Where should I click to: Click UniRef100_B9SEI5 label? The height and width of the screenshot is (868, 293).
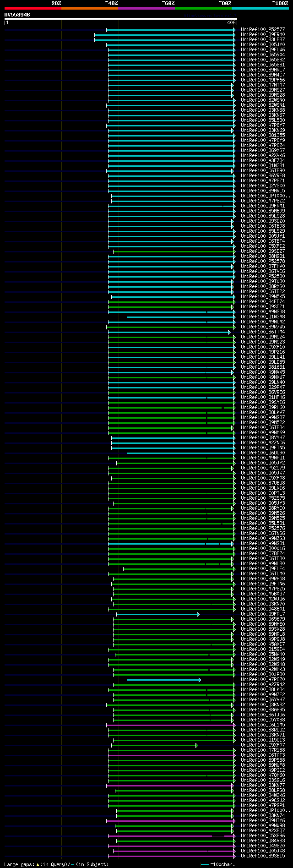(263, 856)
